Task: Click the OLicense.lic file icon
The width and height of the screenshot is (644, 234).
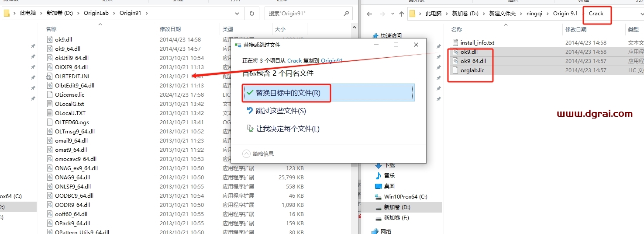Action: tap(49, 94)
